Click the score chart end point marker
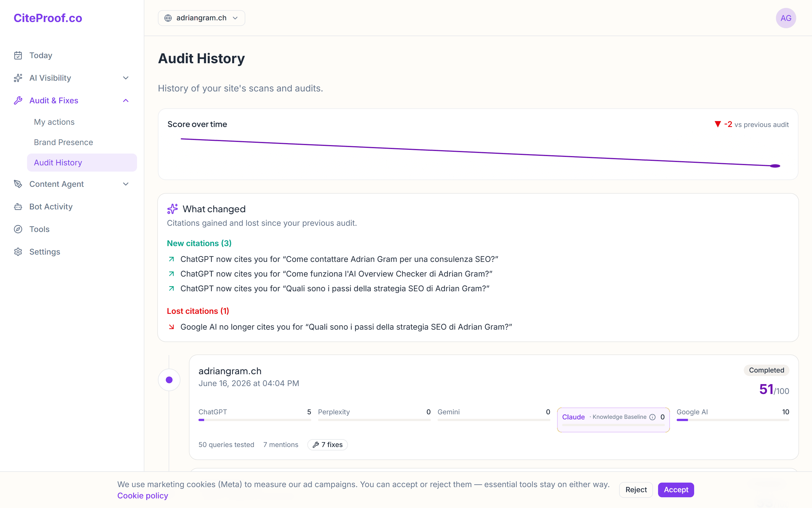This screenshot has width=812, height=508. click(775, 166)
